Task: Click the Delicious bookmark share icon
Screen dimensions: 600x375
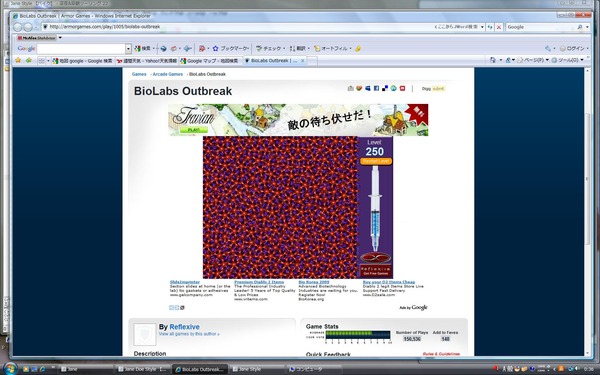Action: coord(385,88)
